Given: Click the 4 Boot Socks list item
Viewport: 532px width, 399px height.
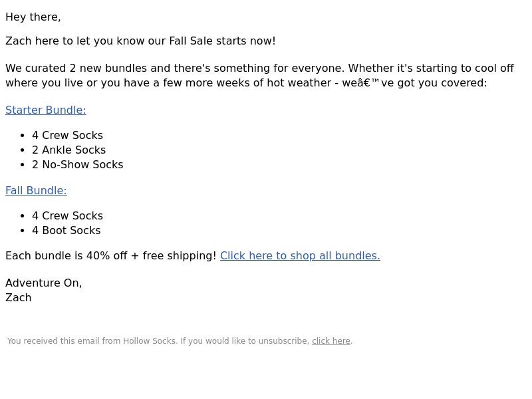Looking at the screenshot, I should [x=66, y=230].
